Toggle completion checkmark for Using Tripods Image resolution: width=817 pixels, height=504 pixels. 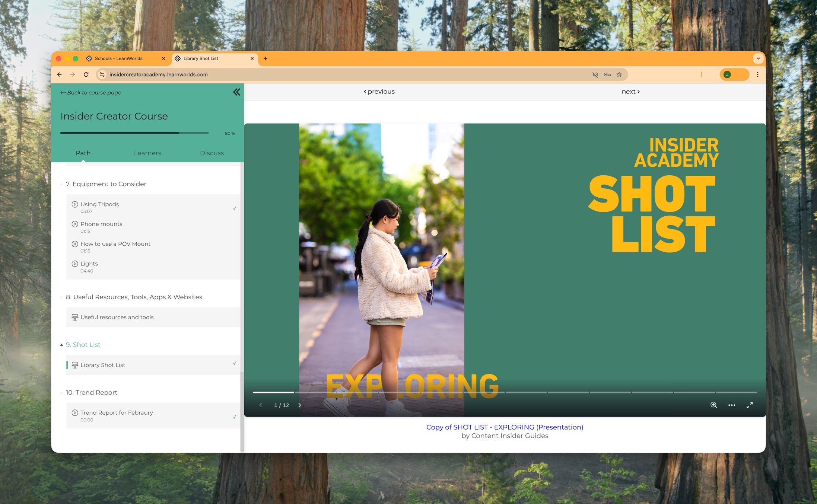pos(234,208)
